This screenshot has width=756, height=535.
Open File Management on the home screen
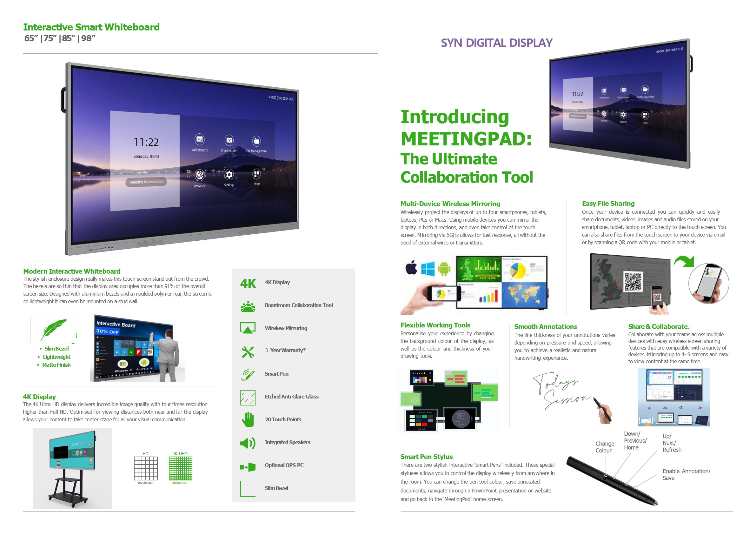click(256, 141)
